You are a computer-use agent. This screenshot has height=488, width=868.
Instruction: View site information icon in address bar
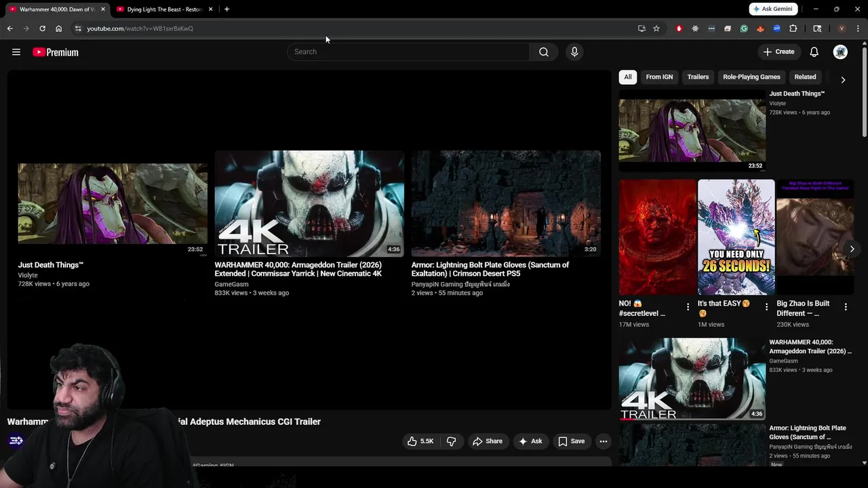click(x=78, y=28)
